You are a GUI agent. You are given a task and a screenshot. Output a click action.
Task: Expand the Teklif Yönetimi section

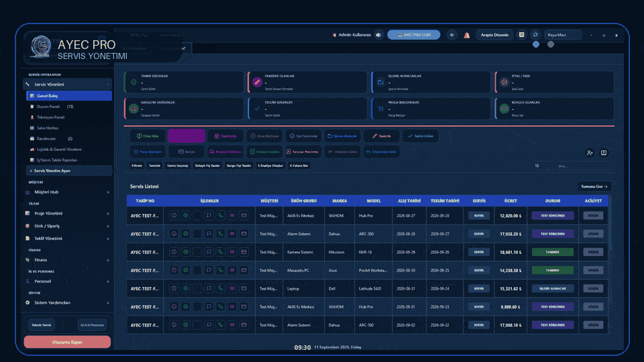click(x=67, y=239)
